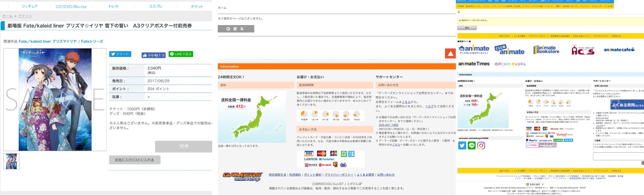Open the 言語を選択 language dropdown
This screenshot has width=644, height=195.
click(535, 184)
